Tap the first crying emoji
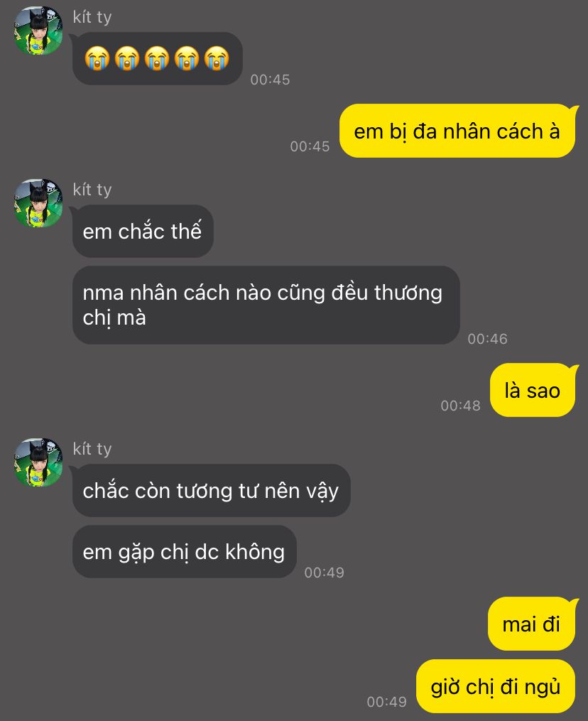The width and height of the screenshot is (588, 721). (97, 58)
